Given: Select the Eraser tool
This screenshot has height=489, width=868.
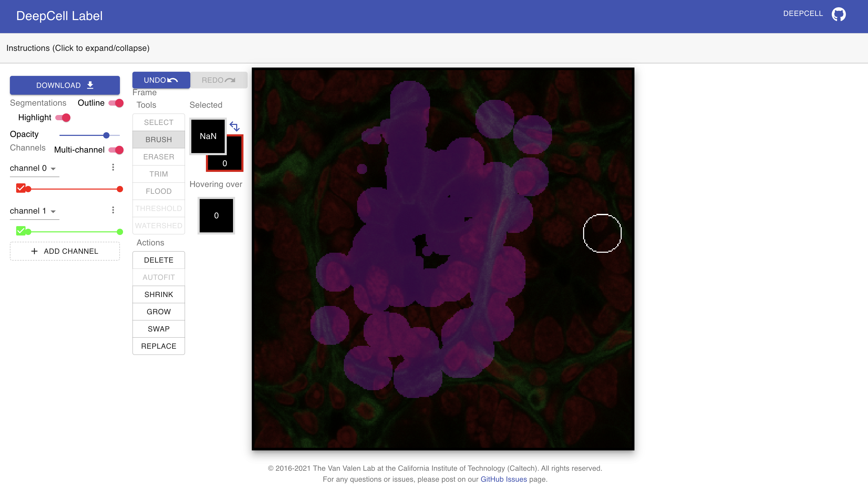Looking at the screenshot, I should 158,156.
